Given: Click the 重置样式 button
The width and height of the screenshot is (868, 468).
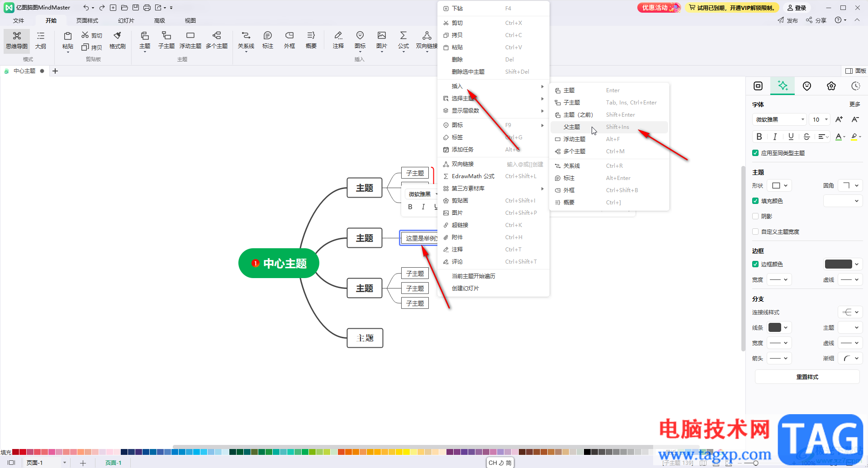Looking at the screenshot, I should (807, 377).
